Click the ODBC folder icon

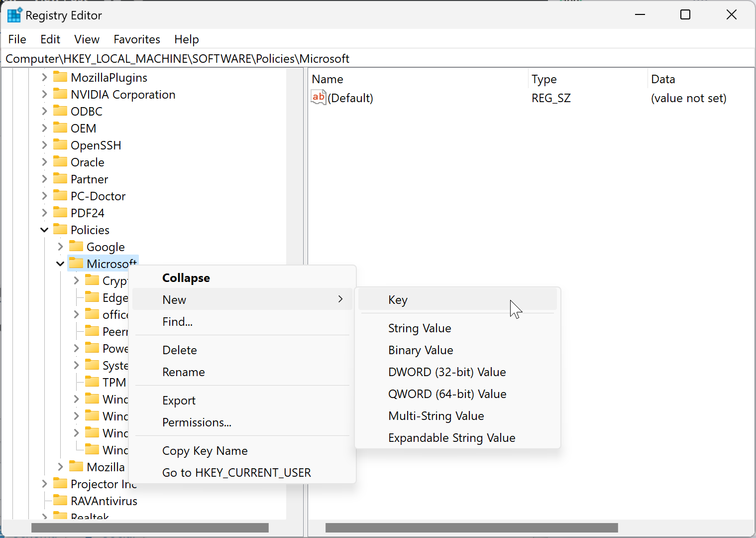[x=60, y=111]
